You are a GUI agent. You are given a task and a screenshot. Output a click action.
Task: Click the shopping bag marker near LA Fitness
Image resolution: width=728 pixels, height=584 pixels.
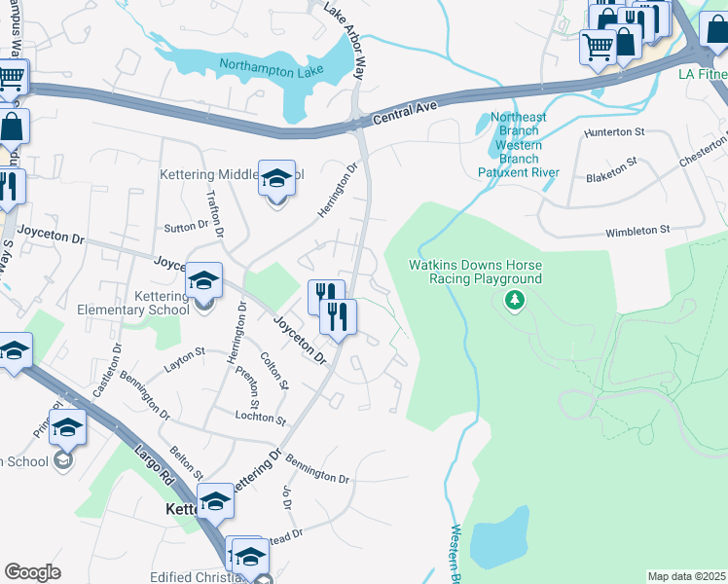click(x=715, y=32)
